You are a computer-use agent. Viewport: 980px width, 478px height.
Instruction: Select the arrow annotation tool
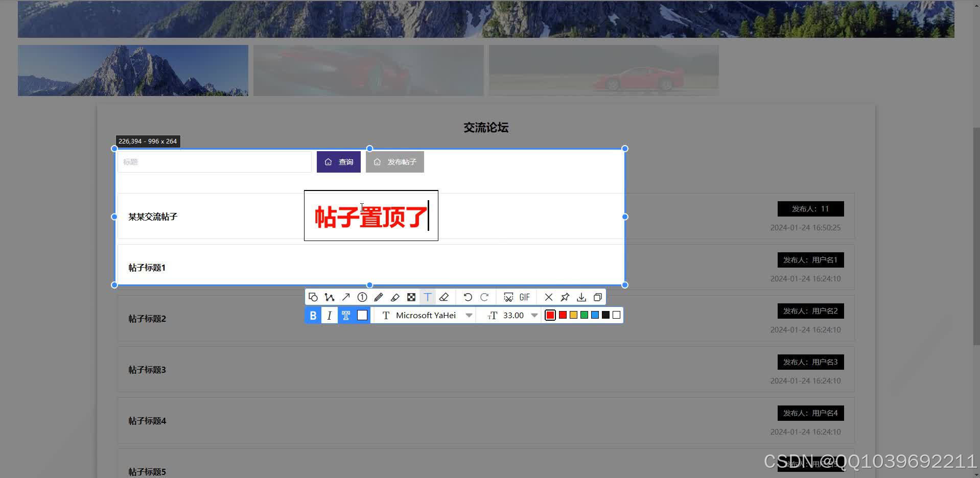(346, 297)
